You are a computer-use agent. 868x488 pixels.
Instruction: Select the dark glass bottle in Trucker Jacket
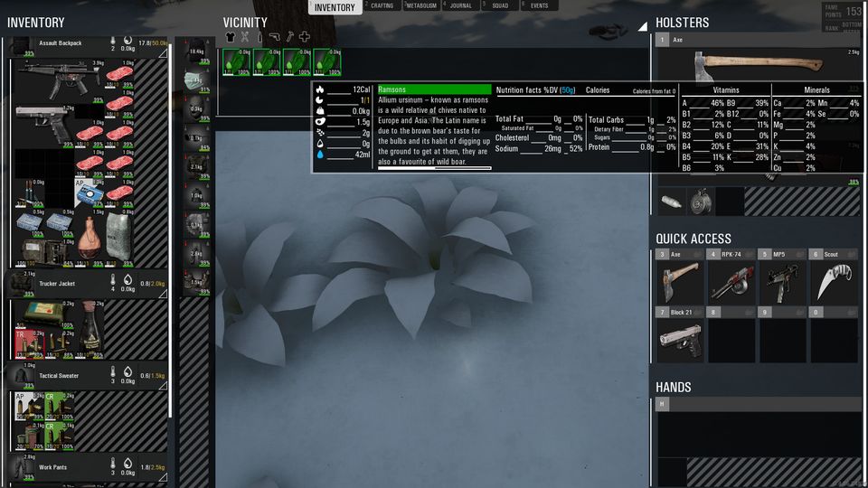click(90, 330)
